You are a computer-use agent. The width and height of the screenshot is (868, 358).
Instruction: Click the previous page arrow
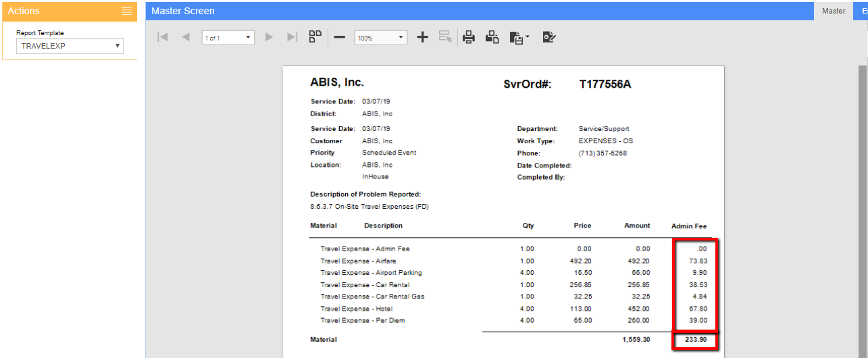pyautogui.click(x=186, y=38)
